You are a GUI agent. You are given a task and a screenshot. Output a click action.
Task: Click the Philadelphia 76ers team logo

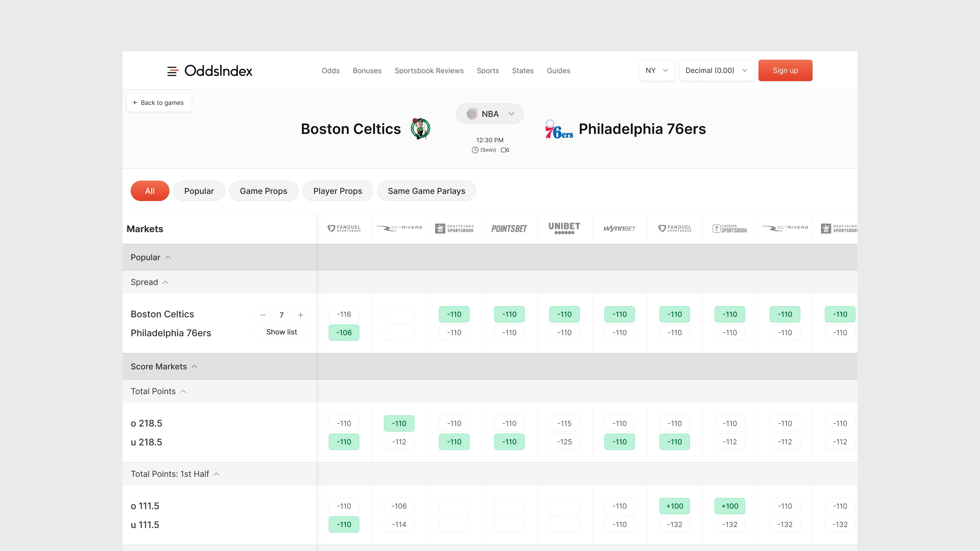coord(559,129)
